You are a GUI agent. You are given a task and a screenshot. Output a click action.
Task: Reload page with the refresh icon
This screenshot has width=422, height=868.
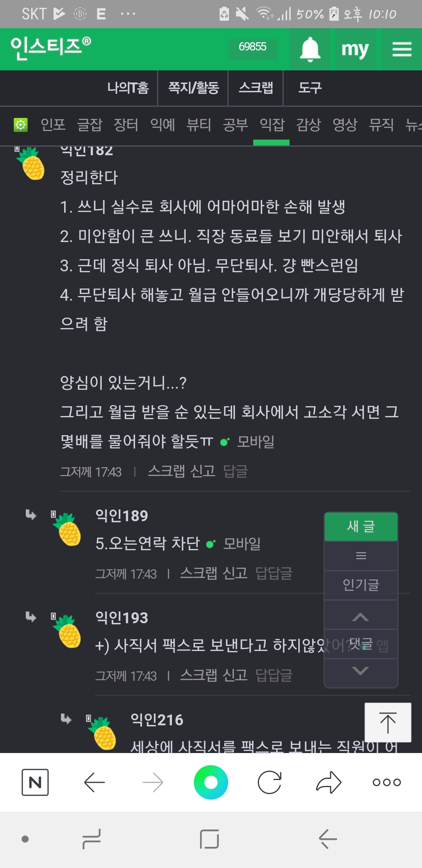pos(270,782)
